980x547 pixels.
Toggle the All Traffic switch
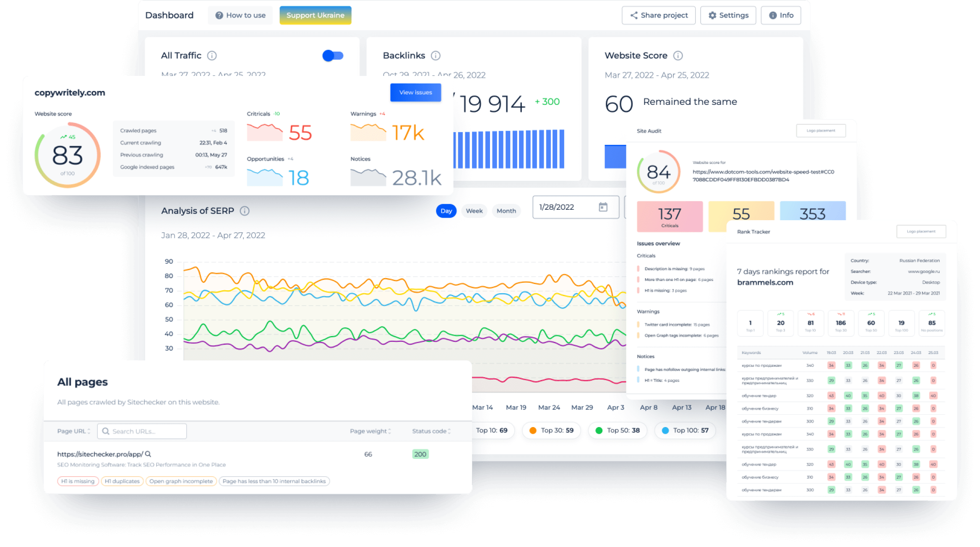click(333, 55)
